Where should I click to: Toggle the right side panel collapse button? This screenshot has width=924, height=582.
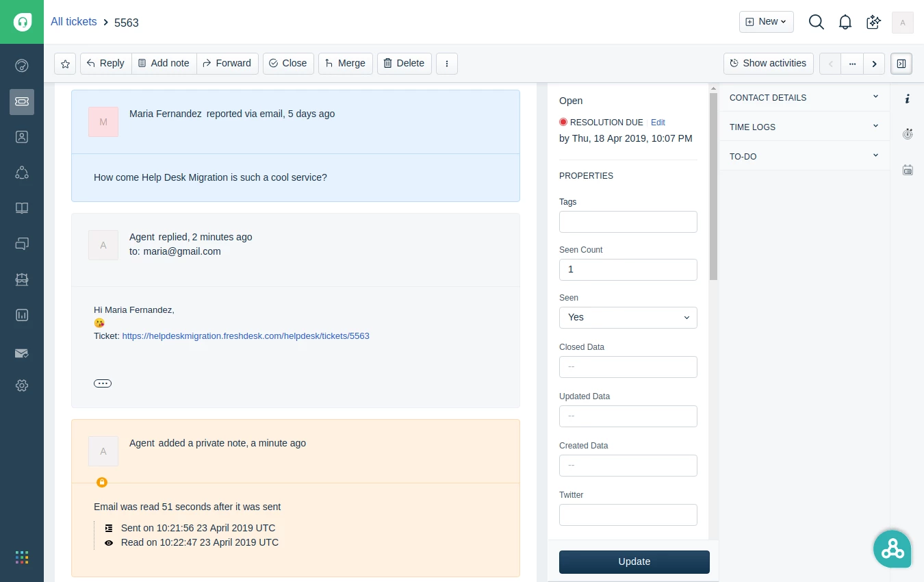901,64
